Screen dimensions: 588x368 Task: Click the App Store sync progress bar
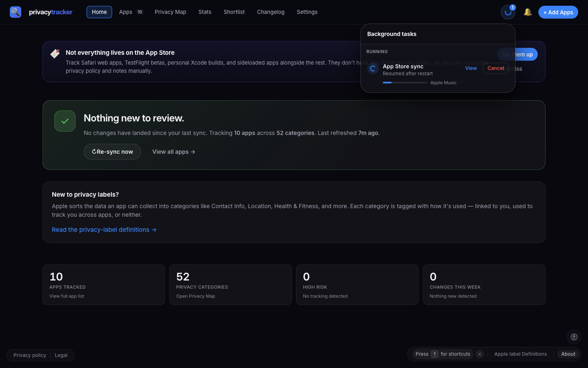(405, 83)
